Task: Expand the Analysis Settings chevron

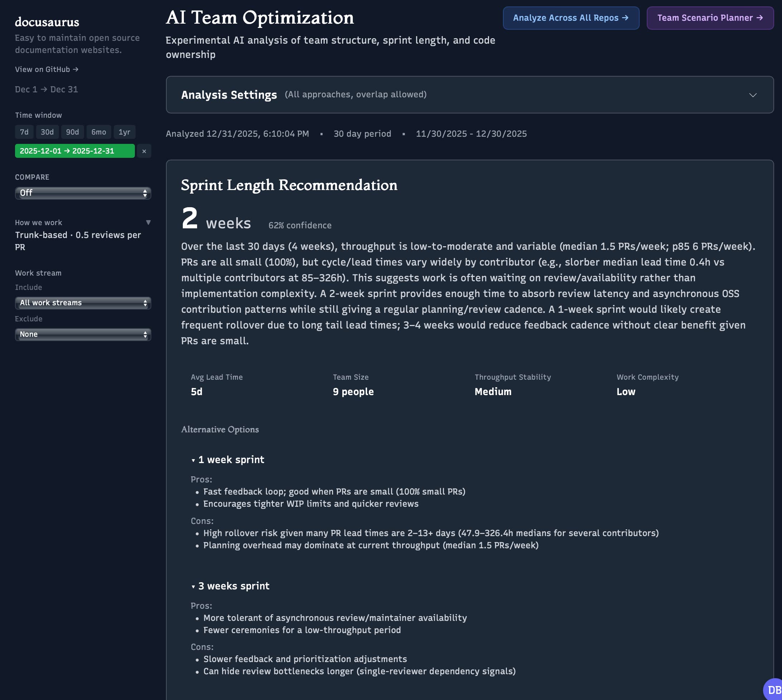Action: tap(752, 95)
